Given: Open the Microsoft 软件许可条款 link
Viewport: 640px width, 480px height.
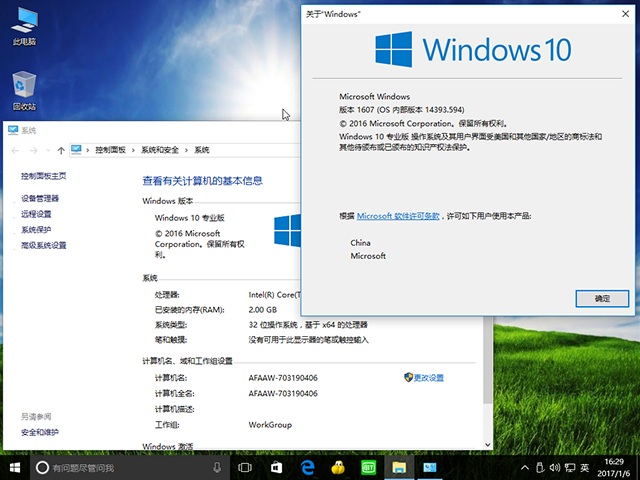Looking at the screenshot, I should 398,216.
